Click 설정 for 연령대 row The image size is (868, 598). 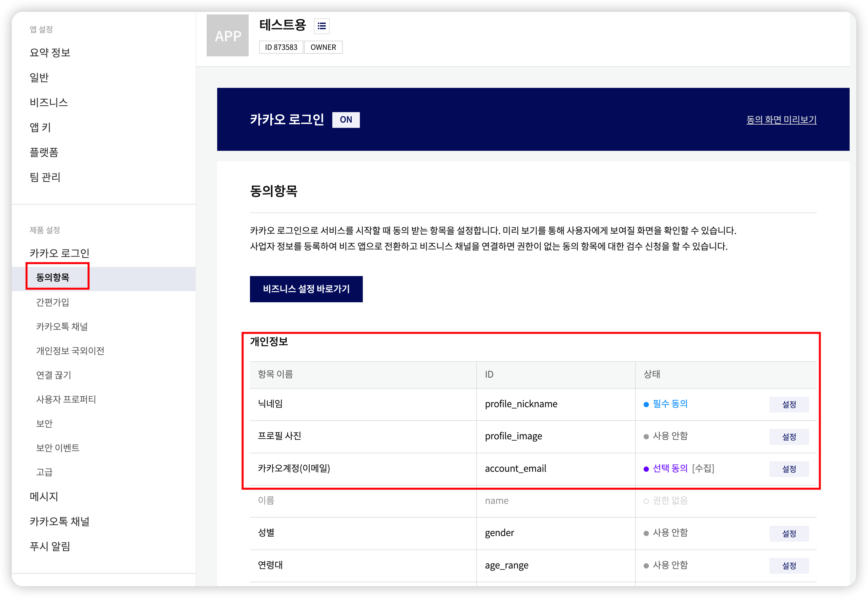coord(789,566)
